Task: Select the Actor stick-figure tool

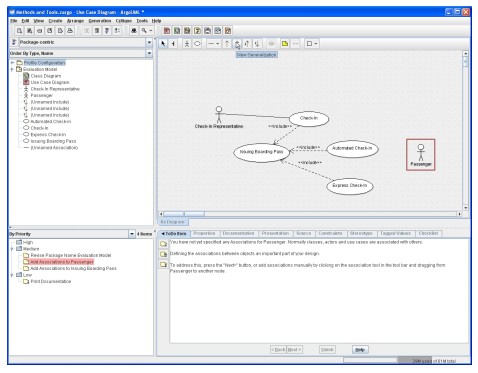Action: pos(187,44)
